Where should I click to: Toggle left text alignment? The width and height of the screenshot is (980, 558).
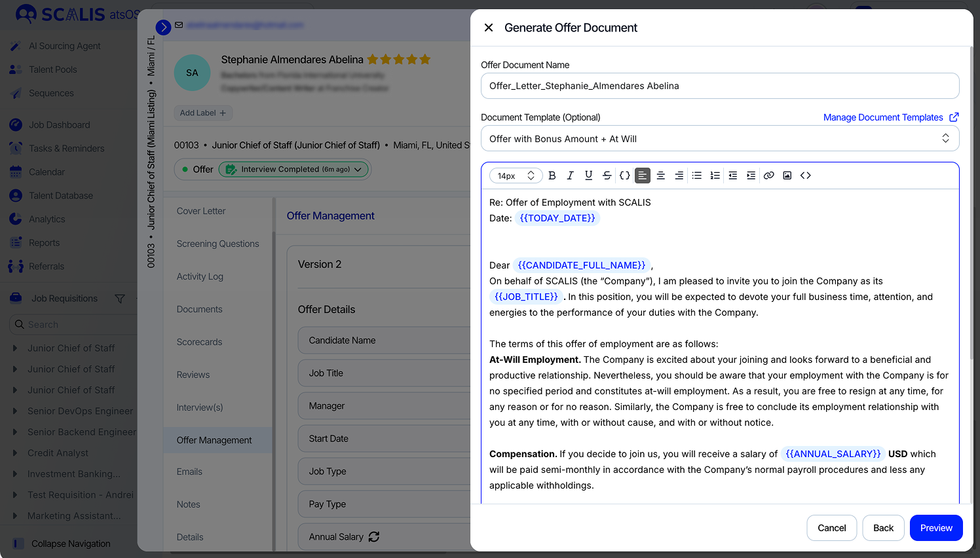[643, 176]
